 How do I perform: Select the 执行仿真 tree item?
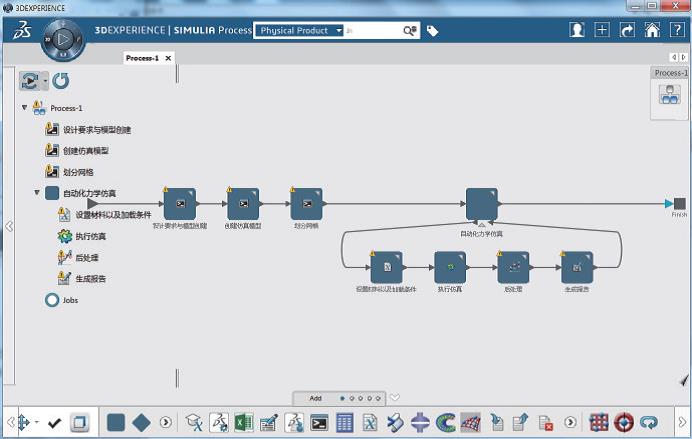coord(90,236)
